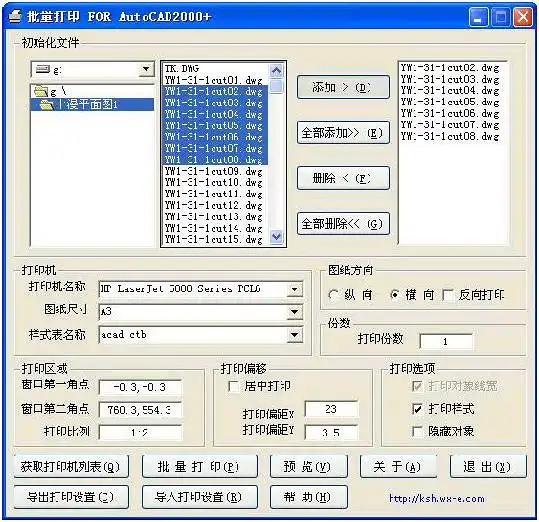539x522 pixels.
Task: Click the printer icon in the title bar
Action: pyautogui.click(x=15, y=16)
